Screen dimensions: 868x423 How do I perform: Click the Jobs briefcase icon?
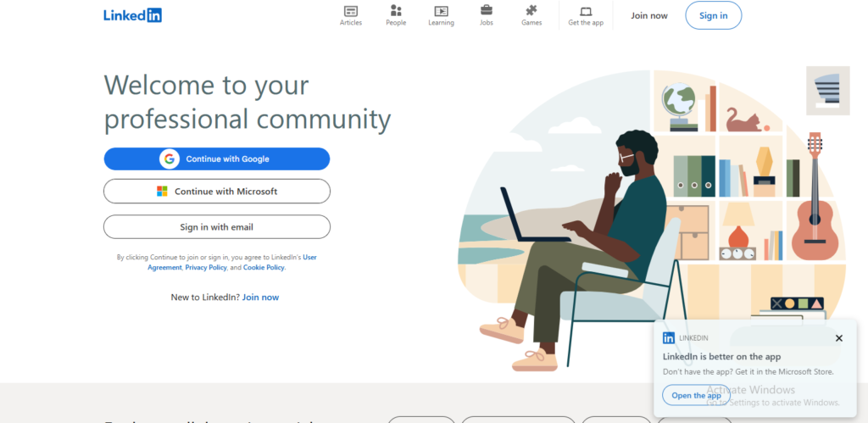tap(487, 11)
